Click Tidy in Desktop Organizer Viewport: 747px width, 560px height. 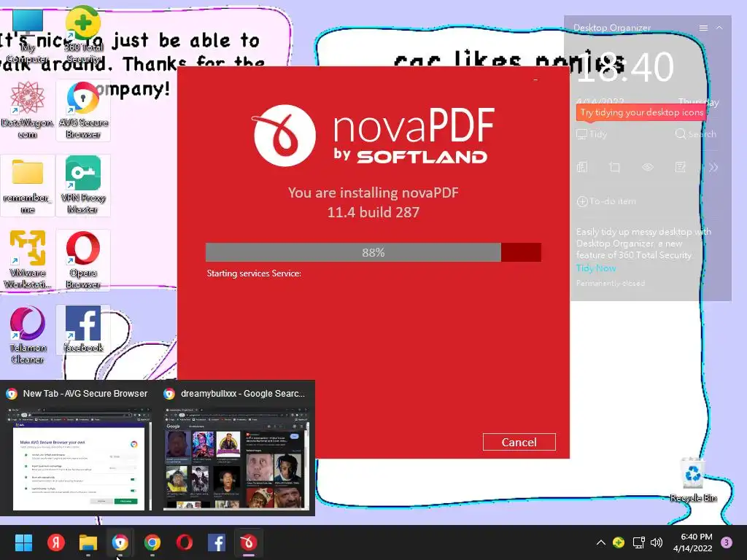point(592,134)
